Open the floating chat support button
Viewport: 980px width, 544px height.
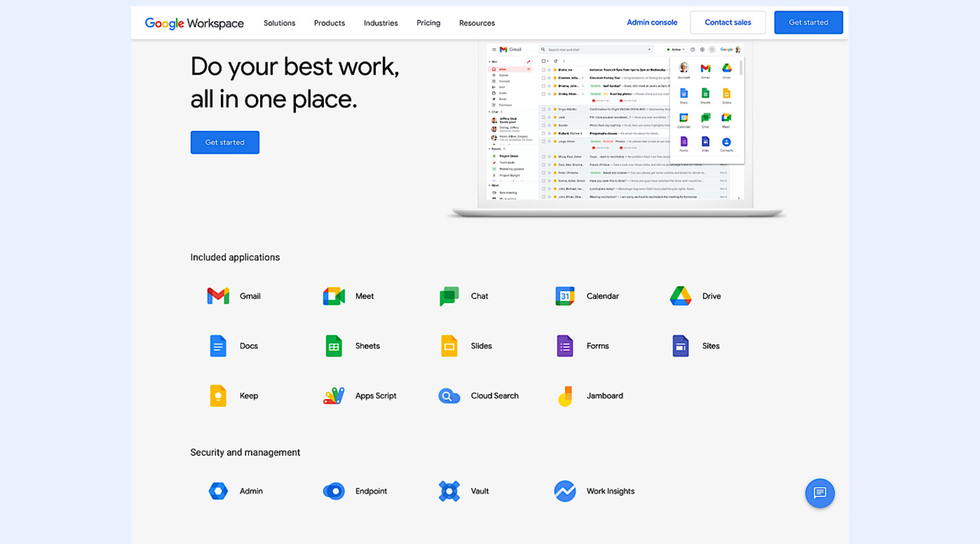pos(820,493)
